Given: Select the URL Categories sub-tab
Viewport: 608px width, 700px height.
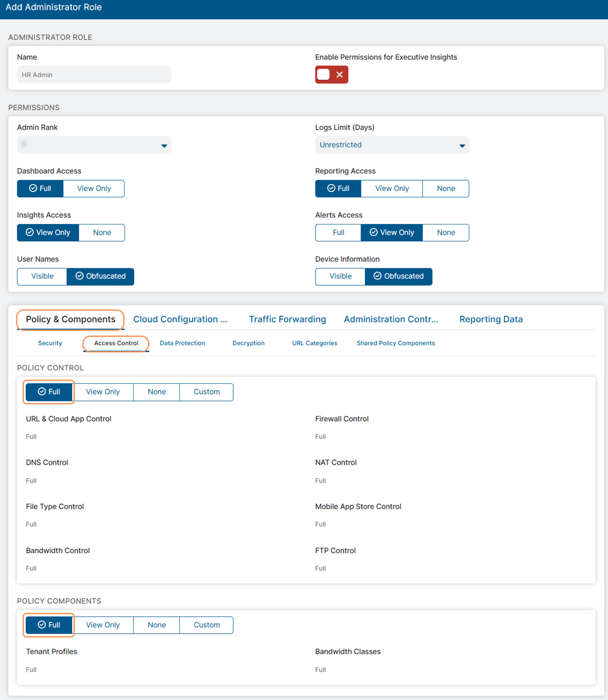Looking at the screenshot, I should coord(314,343).
